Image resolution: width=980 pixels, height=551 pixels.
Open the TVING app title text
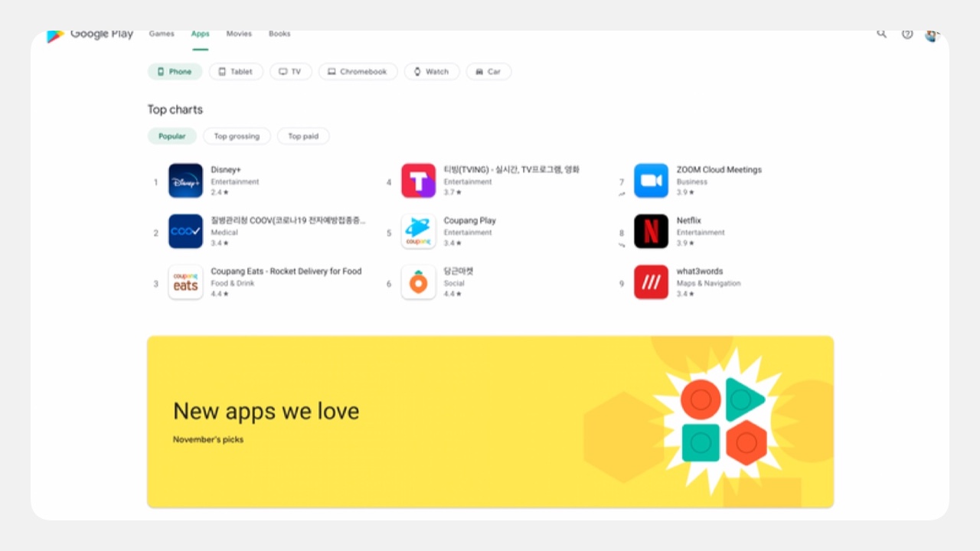(511, 170)
